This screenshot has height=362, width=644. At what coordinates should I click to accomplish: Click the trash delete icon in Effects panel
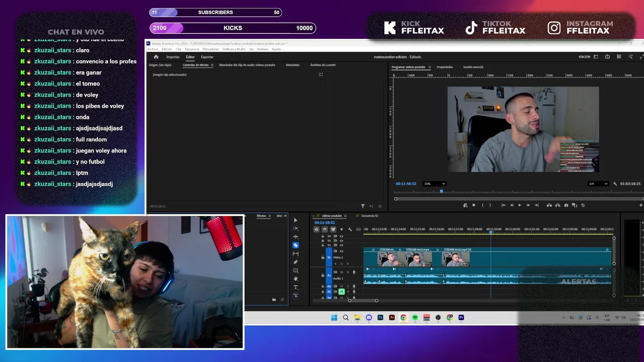[x=282, y=300]
